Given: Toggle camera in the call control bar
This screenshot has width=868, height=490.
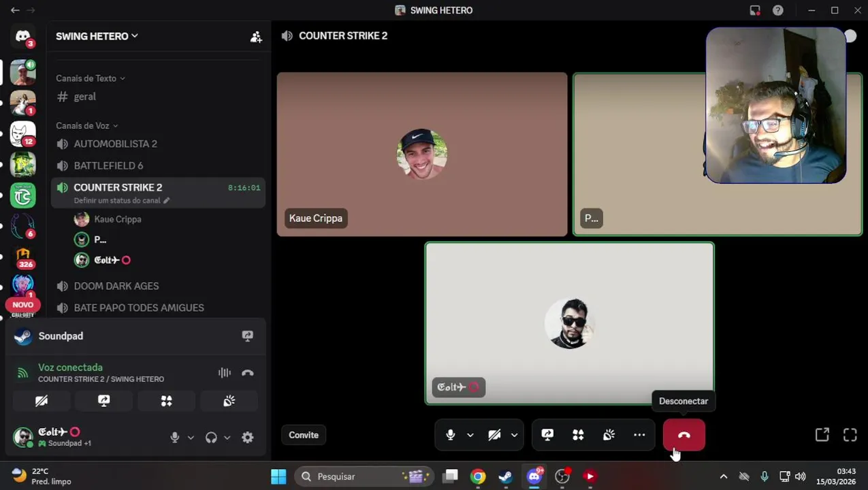Looking at the screenshot, I should 494,435.
